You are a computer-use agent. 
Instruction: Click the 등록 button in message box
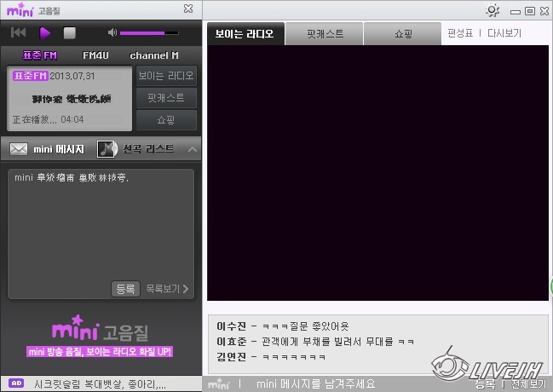(125, 289)
